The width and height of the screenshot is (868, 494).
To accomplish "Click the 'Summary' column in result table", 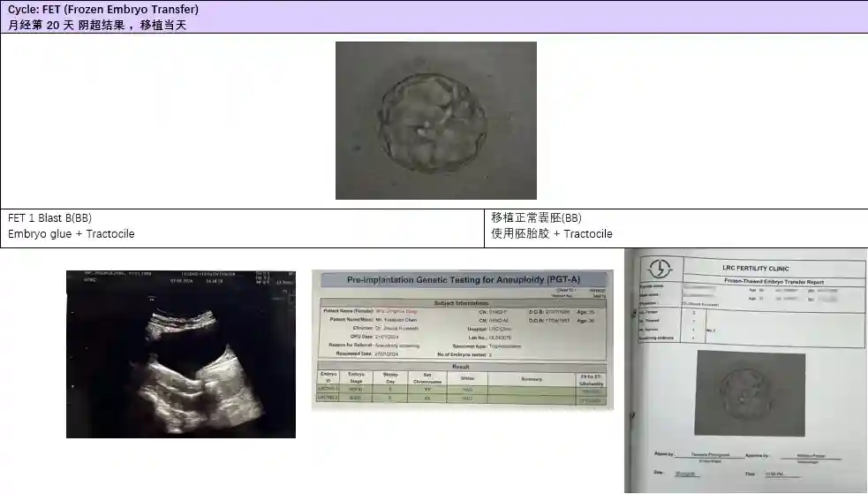I will (x=530, y=377).
